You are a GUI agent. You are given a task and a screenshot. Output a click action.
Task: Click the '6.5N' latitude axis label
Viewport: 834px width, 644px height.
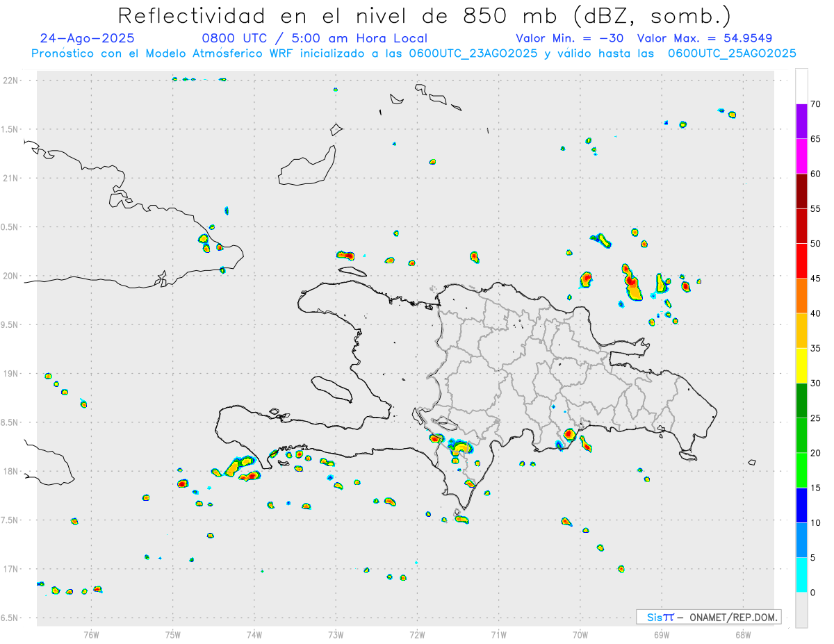[x=10, y=618]
